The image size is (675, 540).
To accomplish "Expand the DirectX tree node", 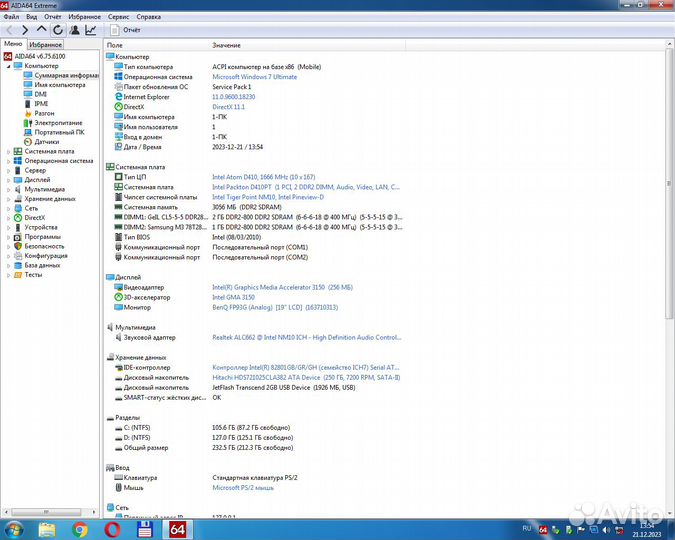I will [8, 218].
